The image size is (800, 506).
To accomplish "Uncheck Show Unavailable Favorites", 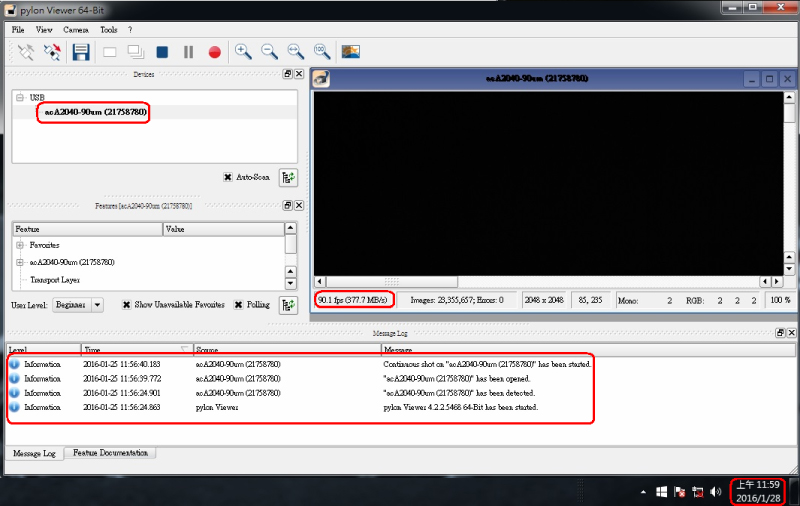I will [127, 305].
